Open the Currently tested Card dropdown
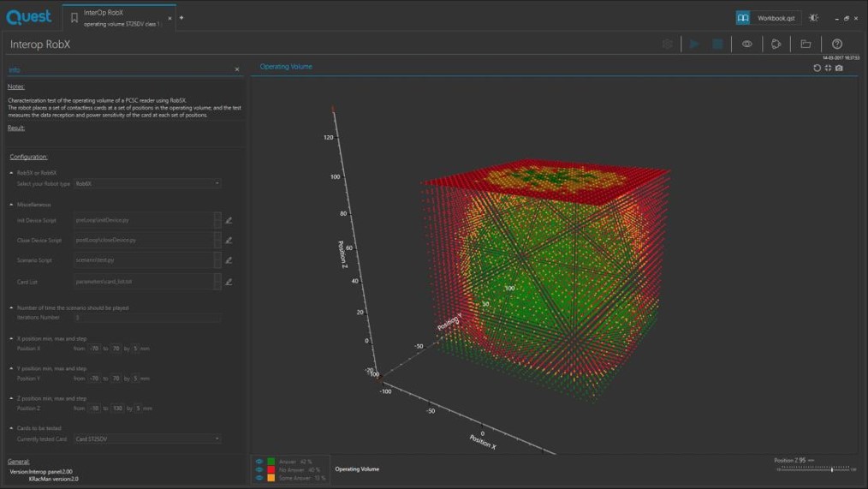868x489 pixels. pyautogui.click(x=147, y=438)
